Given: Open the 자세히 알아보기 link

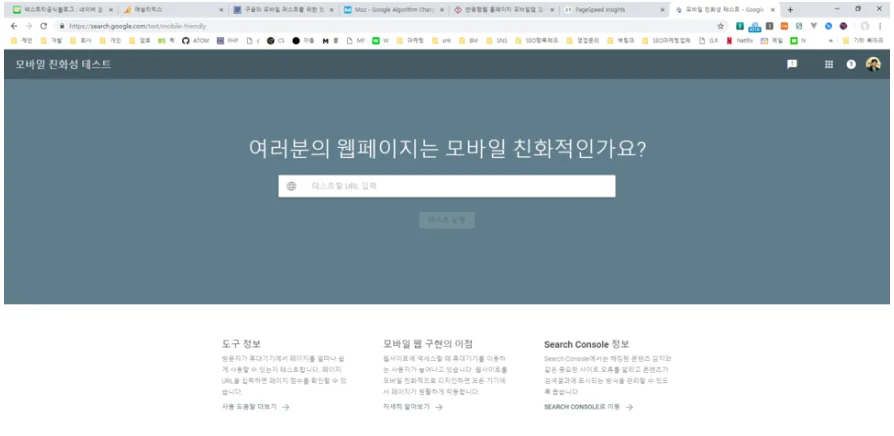Looking at the screenshot, I should point(411,408).
